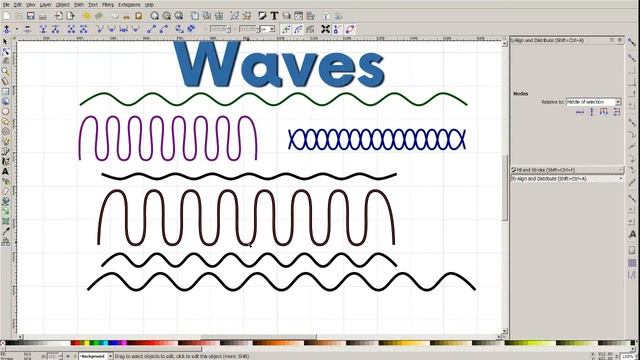Toggle the enable snapping button on the snap bar
The width and height of the screenshot is (640, 360).
[x=632, y=42]
